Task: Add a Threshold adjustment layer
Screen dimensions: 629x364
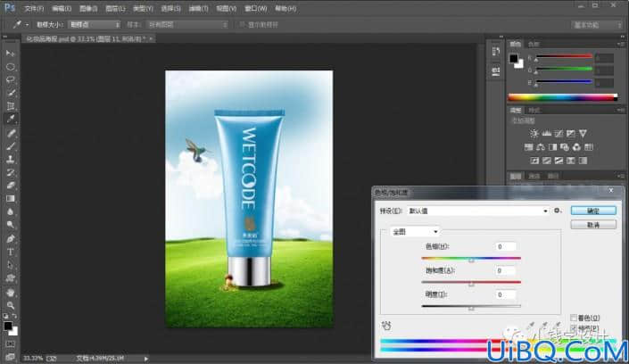Action: pyautogui.click(x=559, y=161)
